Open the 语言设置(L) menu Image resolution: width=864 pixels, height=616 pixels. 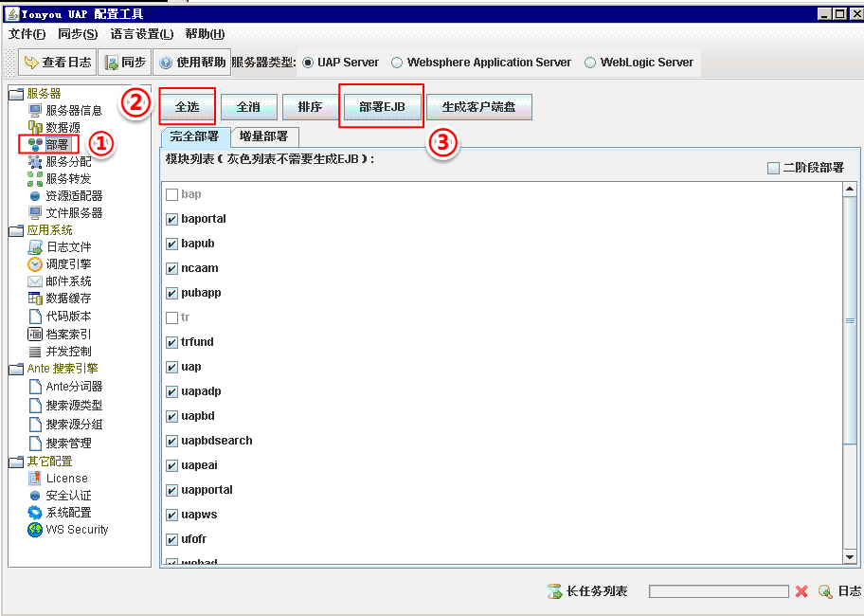[142, 34]
